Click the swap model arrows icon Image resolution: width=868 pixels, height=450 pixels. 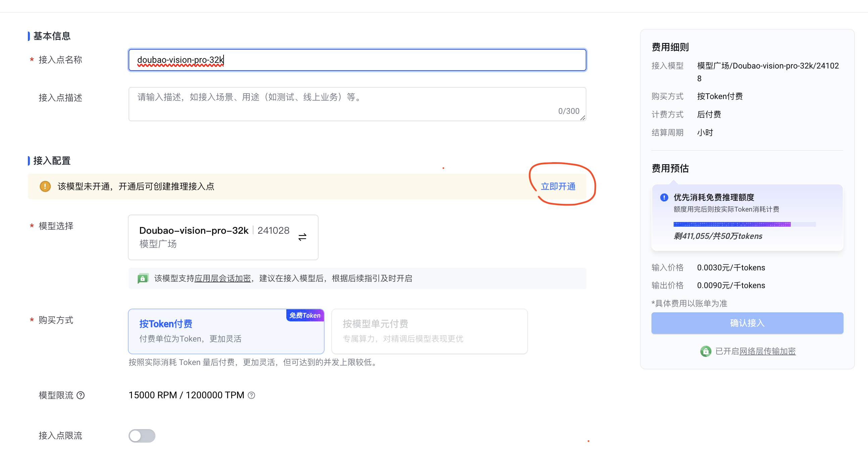pos(302,237)
